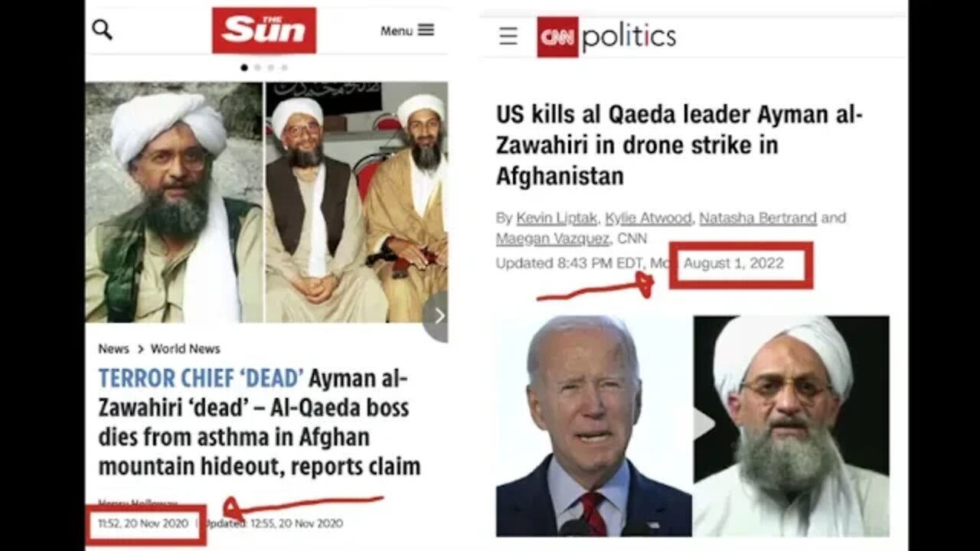The height and width of the screenshot is (551, 980).
Task: Click the red CNN logo
Action: click(557, 37)
